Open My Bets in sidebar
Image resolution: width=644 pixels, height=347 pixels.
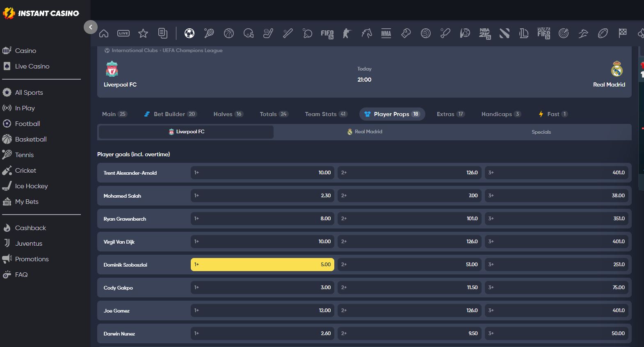coord(27,201)
